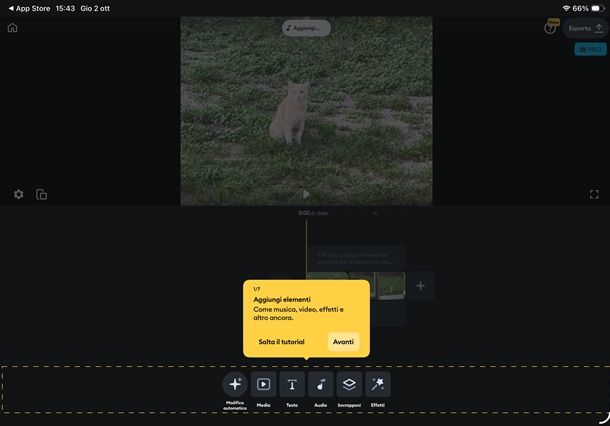Click Avanti to continue tutorial

coord(343,342)
